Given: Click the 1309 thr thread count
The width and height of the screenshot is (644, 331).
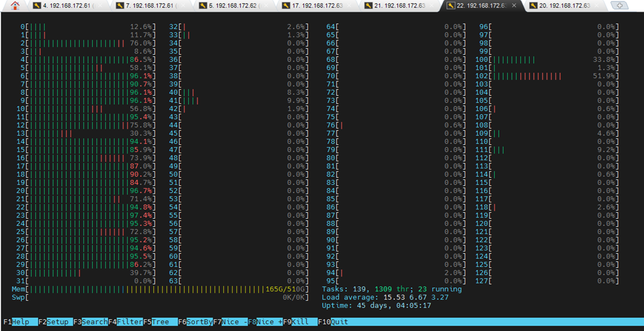Looking at the screenshot, I should click(x=392, y=290).
